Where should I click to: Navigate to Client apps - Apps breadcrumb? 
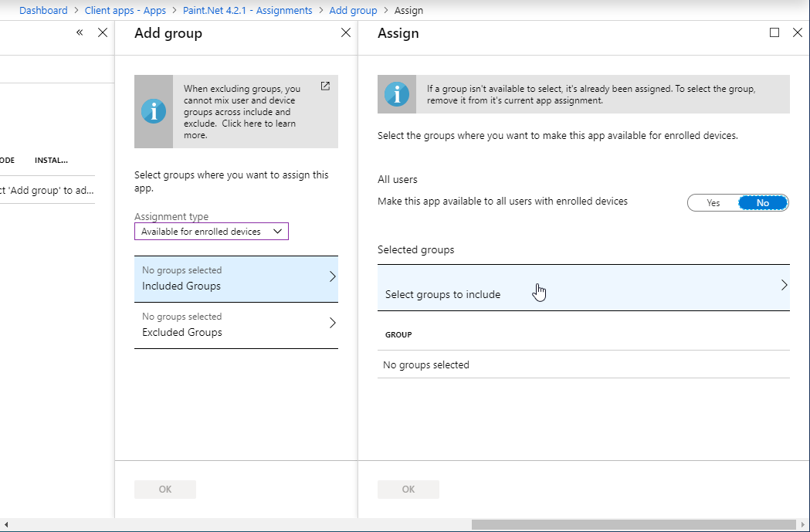point(125,11)
